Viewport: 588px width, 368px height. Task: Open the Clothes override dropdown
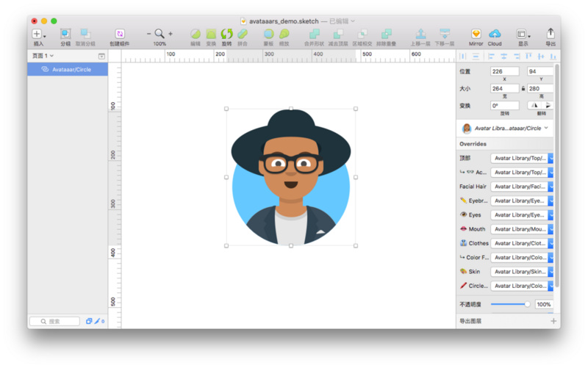[x=522, y=243]
